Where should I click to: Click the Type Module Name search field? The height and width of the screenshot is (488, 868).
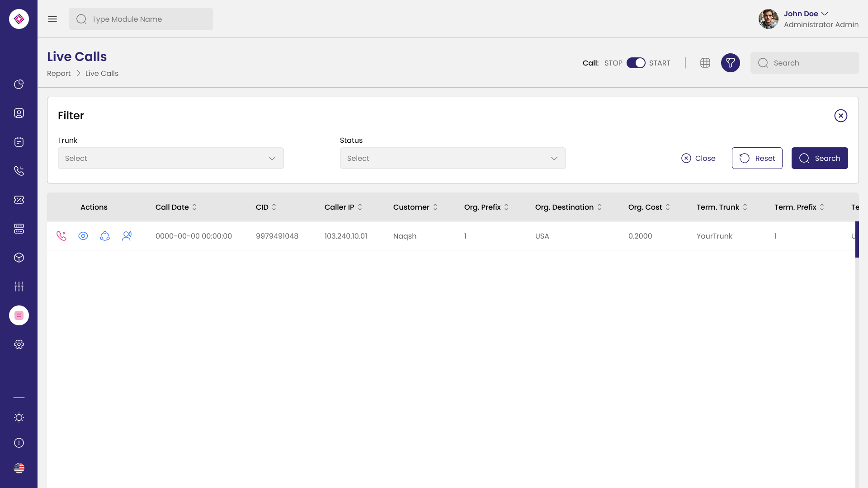[x=141, y=19]
